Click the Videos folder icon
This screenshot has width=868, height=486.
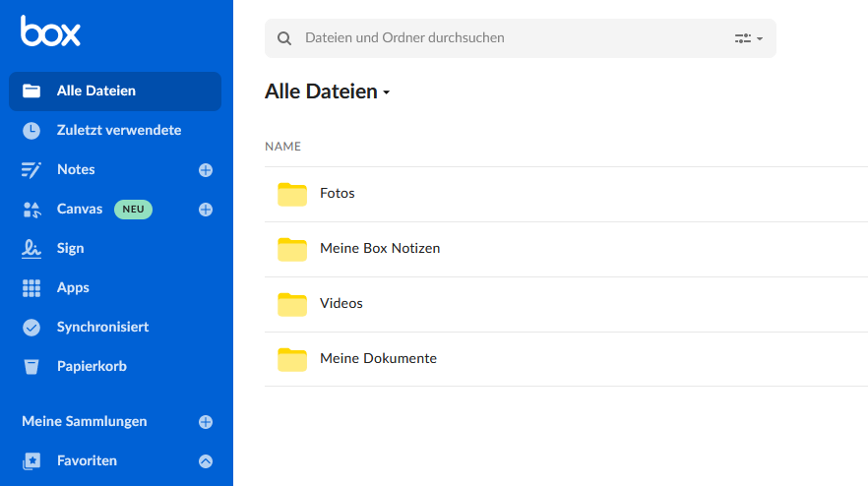click(292, 304)
